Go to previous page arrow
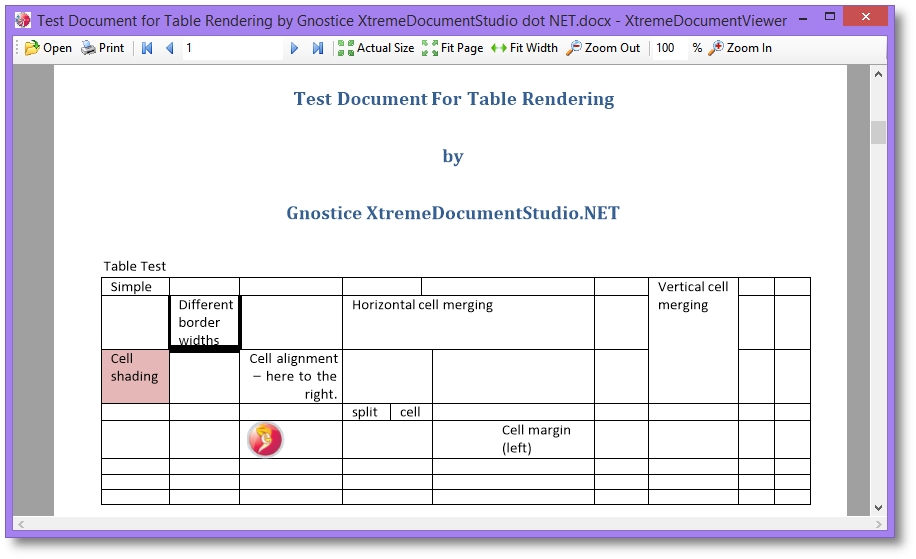Image resolution: width=916 pixels, height=559 pixels. pos(170,48)
